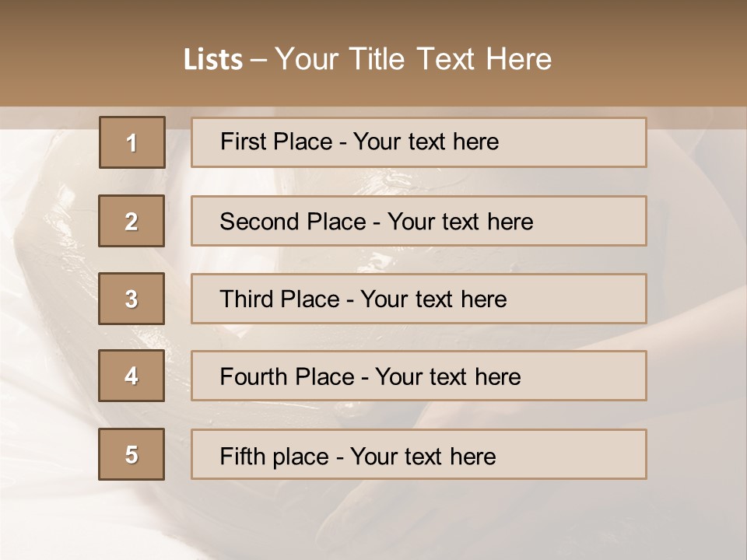This screenshot has width=747, height=560.
Task: Select the number 3 box
Action: click(132, 299)
